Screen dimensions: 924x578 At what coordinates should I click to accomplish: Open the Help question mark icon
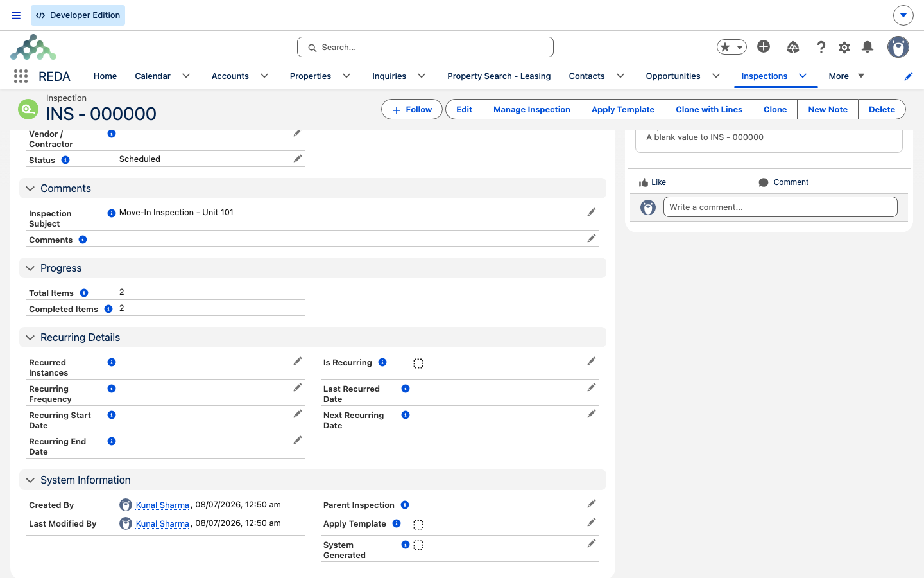click(x=821, y=47)
